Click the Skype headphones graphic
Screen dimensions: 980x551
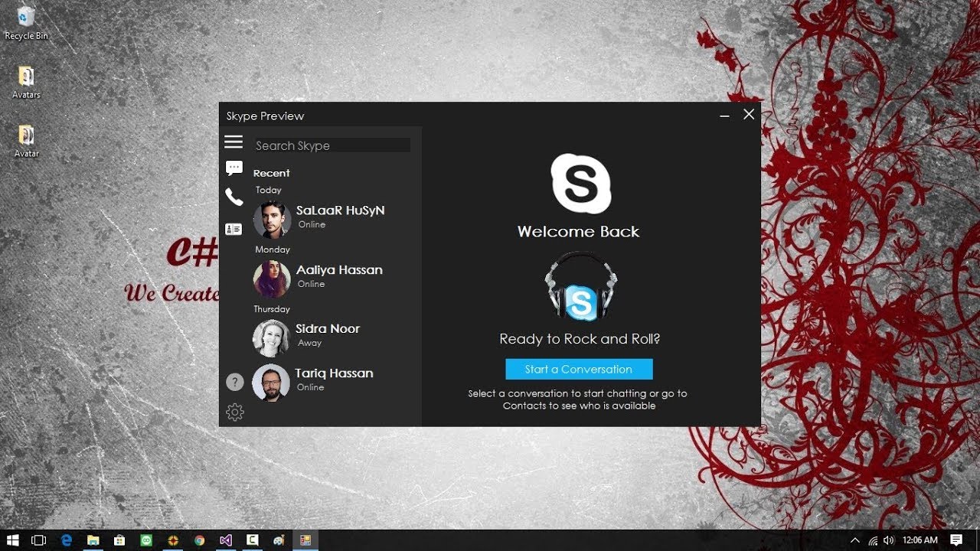pyautogui.click(x=580, y=287)
